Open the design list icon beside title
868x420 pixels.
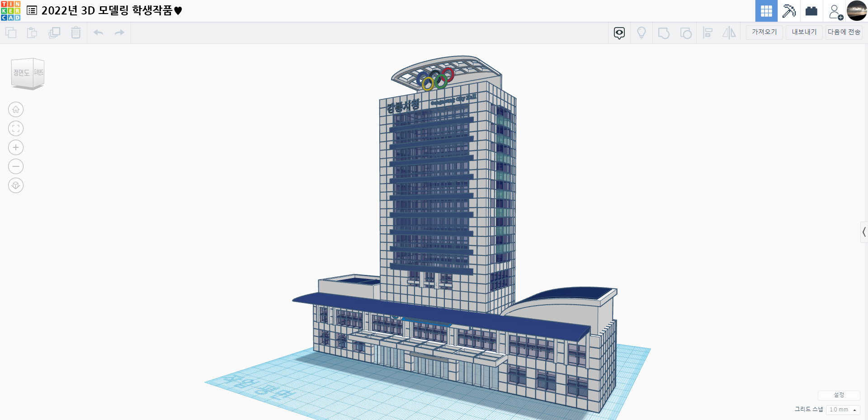32,10
